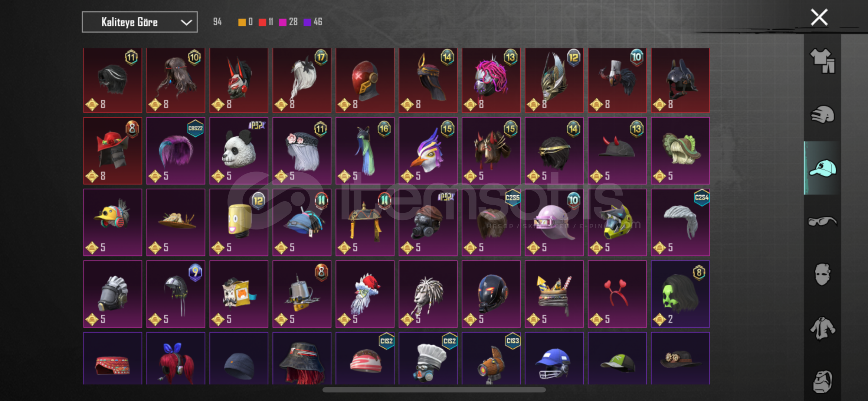This screenshot has height=401, width=868.
Task: Open the face mask category icon
Action: click(x=822, y=274)
